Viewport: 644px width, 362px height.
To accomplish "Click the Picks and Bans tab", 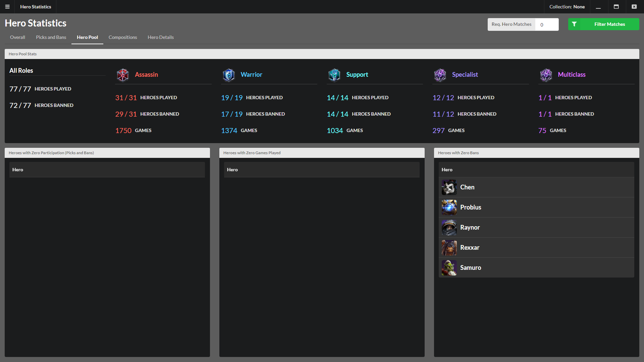I will [50, 37].
